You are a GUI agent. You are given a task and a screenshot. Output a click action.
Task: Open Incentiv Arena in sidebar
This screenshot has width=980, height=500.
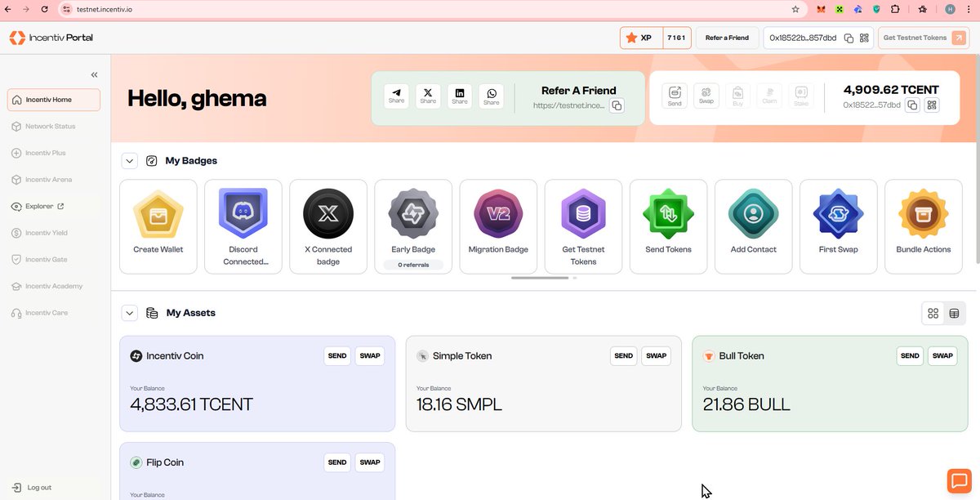point(54,180)
